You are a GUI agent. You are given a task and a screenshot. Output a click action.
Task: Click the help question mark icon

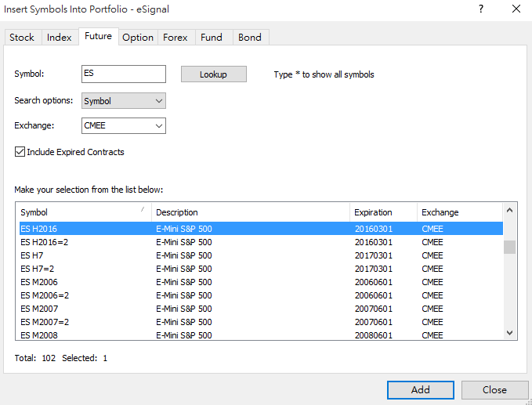pyautogui.click(x=481, y=9)
